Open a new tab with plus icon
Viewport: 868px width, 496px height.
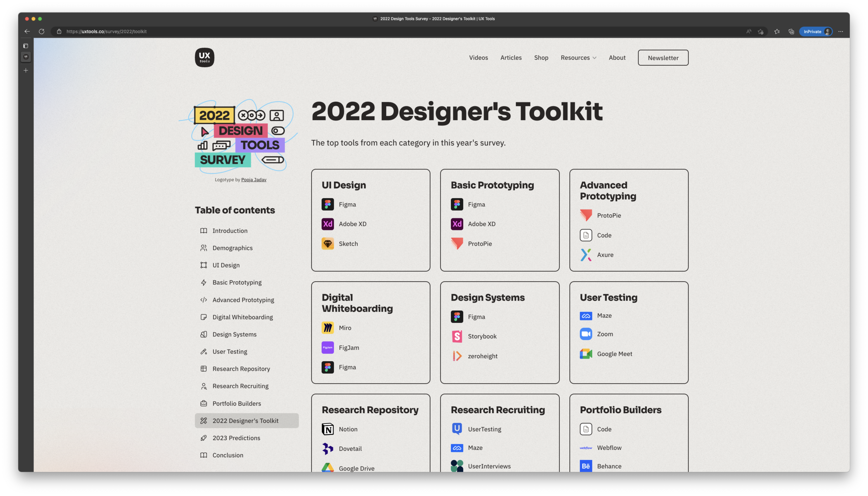coord(26,70)
